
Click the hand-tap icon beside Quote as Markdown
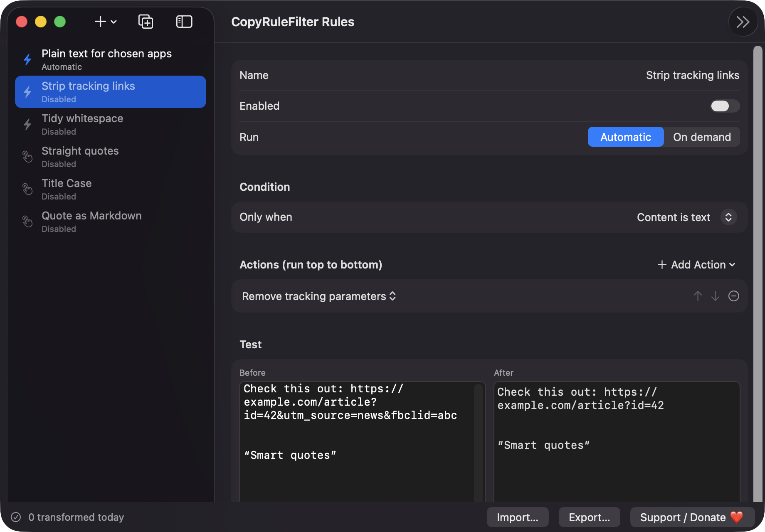(27, 222)
